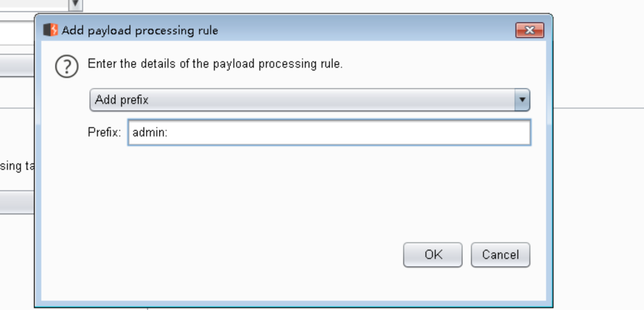This screenshot has height=310, width=644.
Task: Close the Add payload processing rule dialog
Action: (x=529, y=31)
